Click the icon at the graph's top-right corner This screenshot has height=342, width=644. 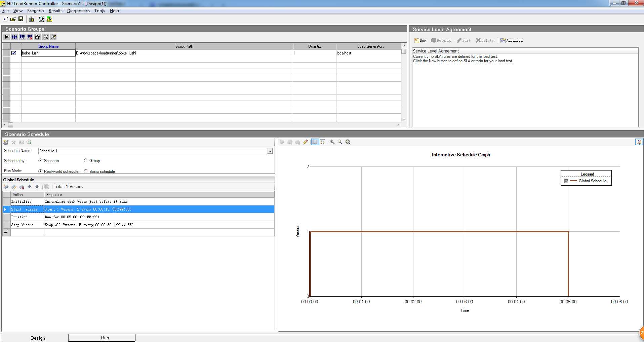click(x=639, y=142)
